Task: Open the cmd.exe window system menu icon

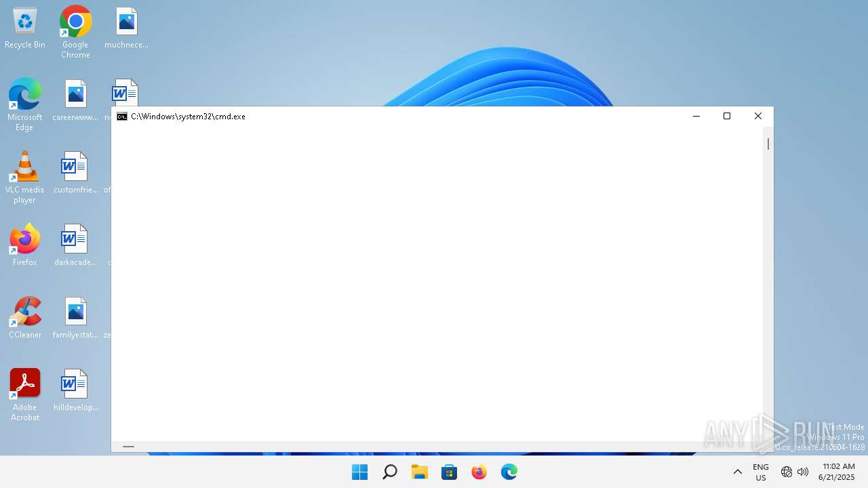Action: [x=122, y=117]
